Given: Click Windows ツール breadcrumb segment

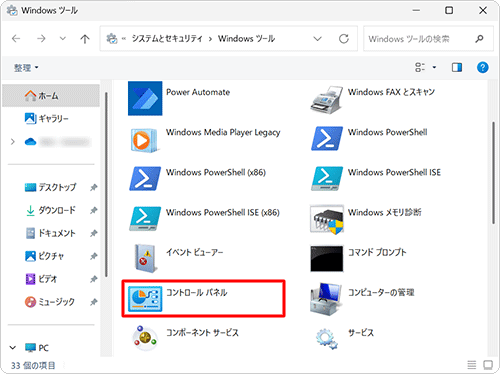Looking at the screenshot, I should coord(246,39).
